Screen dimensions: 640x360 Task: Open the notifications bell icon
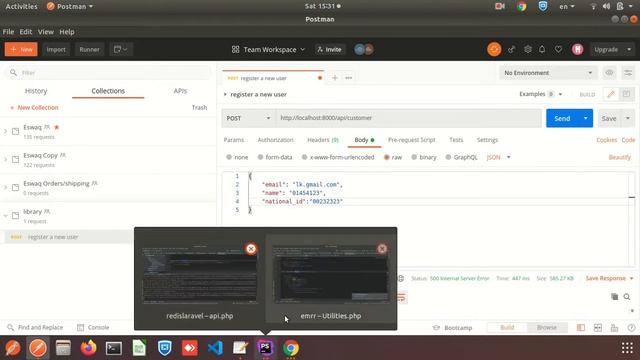542,49
